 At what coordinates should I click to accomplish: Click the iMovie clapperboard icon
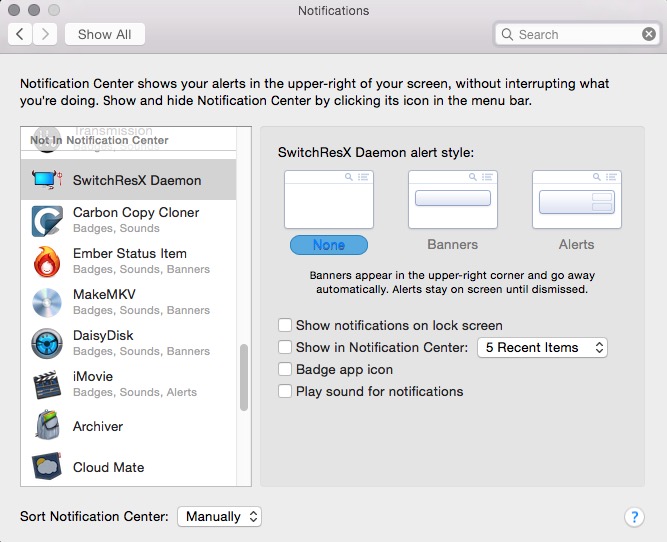47,384
